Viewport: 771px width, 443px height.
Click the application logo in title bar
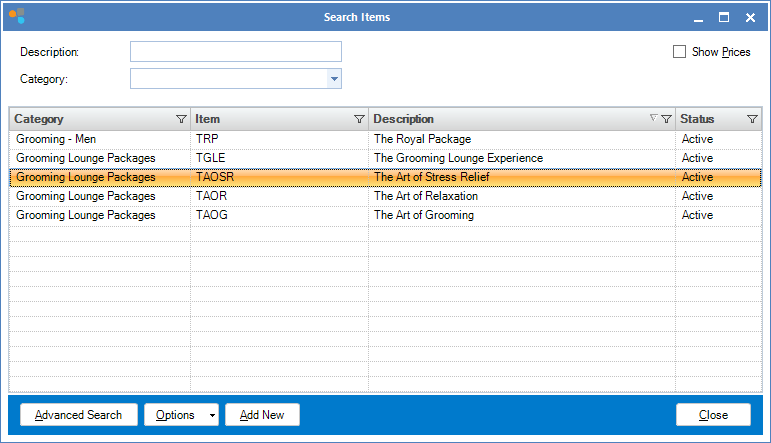[17, 17]
